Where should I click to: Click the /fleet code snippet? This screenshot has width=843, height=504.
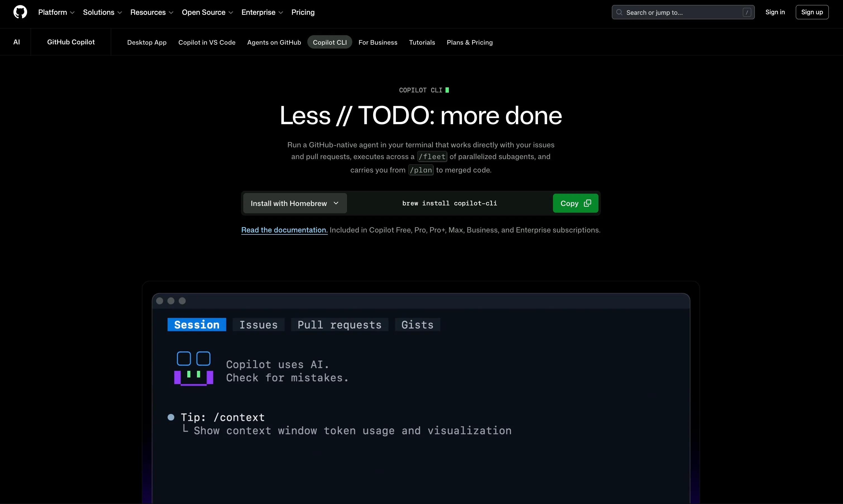point(432,157)
